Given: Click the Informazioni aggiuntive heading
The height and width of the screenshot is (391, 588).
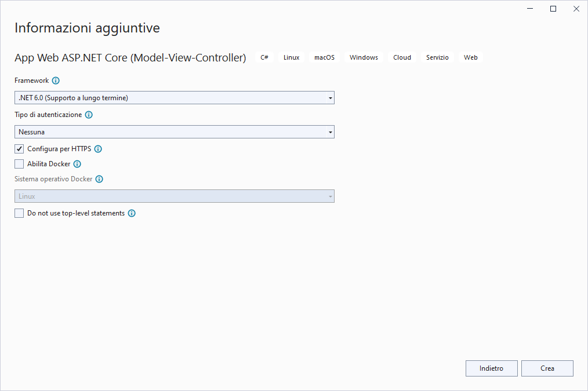Looking at the screenshot, I should 88,28.
